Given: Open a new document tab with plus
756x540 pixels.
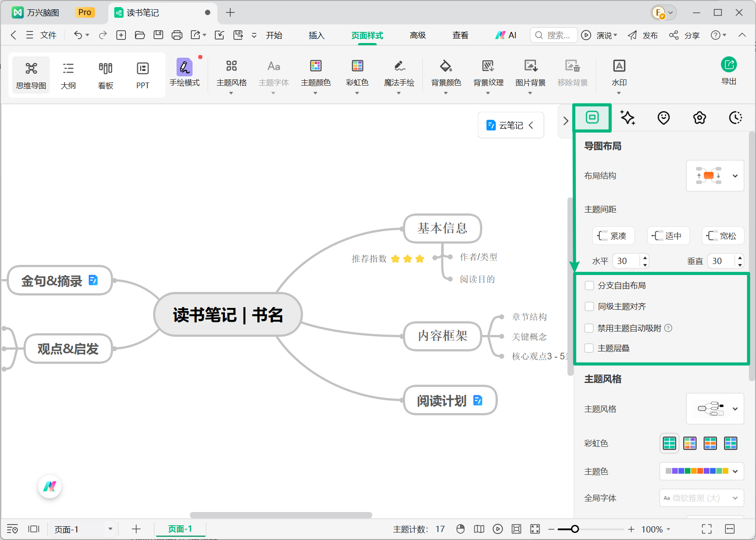Looking at the screenshot, I should tap(230, 12).
